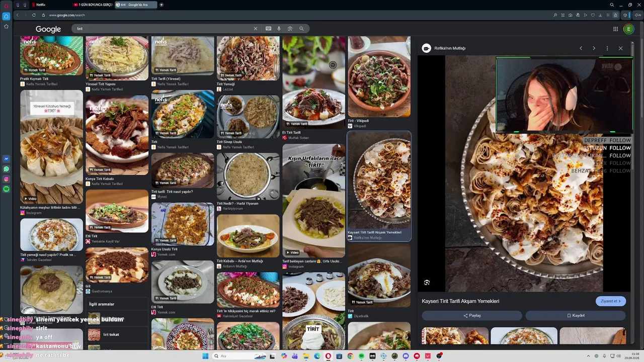Open the 'Konya Usulü Tirit' image result

coord(182,224)
